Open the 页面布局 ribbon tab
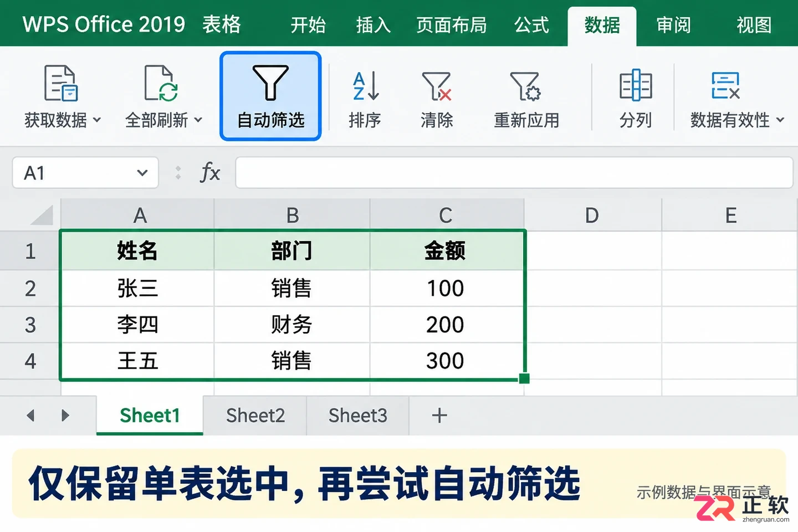 click(451, 25)
